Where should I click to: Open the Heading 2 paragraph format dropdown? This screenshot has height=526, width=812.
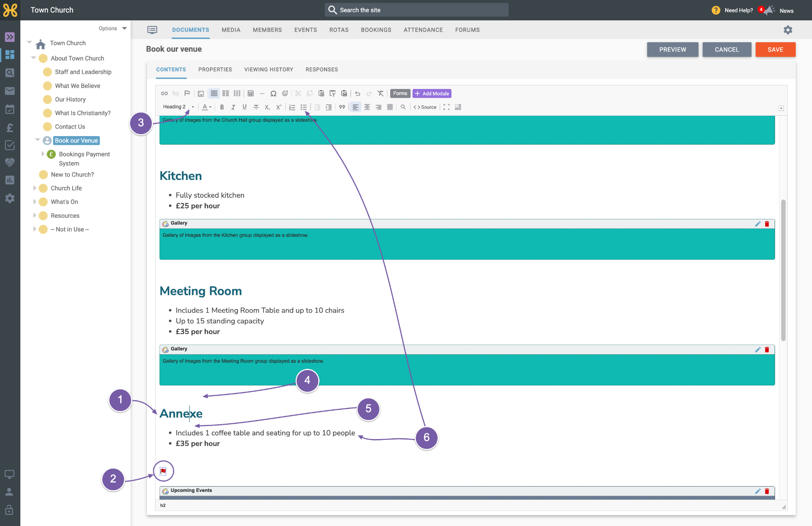[x=179, y=107]
